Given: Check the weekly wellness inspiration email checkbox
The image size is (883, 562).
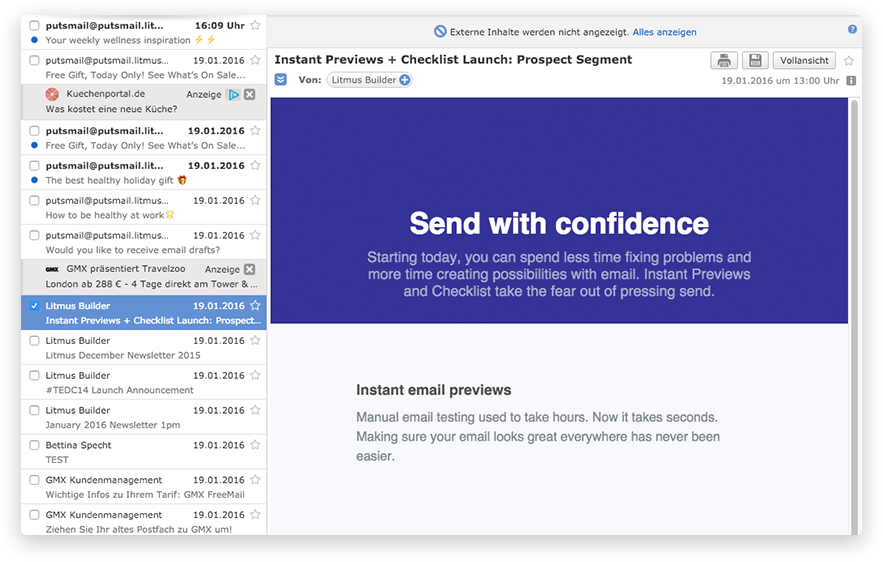Looking at the screenshot, I should 34,25.
